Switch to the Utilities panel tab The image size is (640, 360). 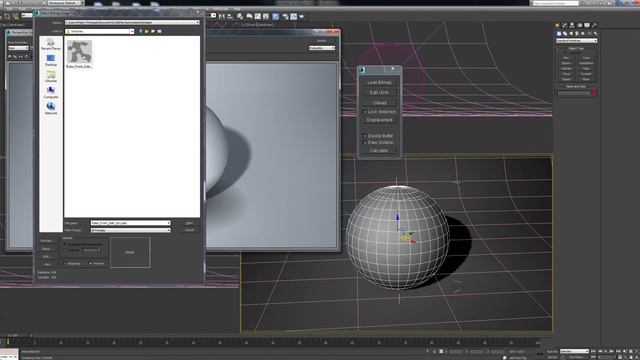[594, 25]
